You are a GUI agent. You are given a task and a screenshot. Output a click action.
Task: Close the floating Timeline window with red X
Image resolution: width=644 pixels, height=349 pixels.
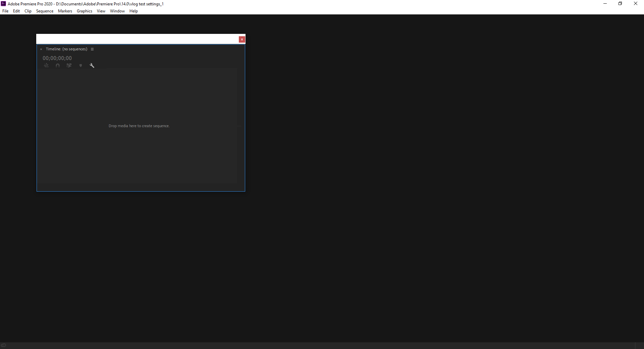(242, 40)
